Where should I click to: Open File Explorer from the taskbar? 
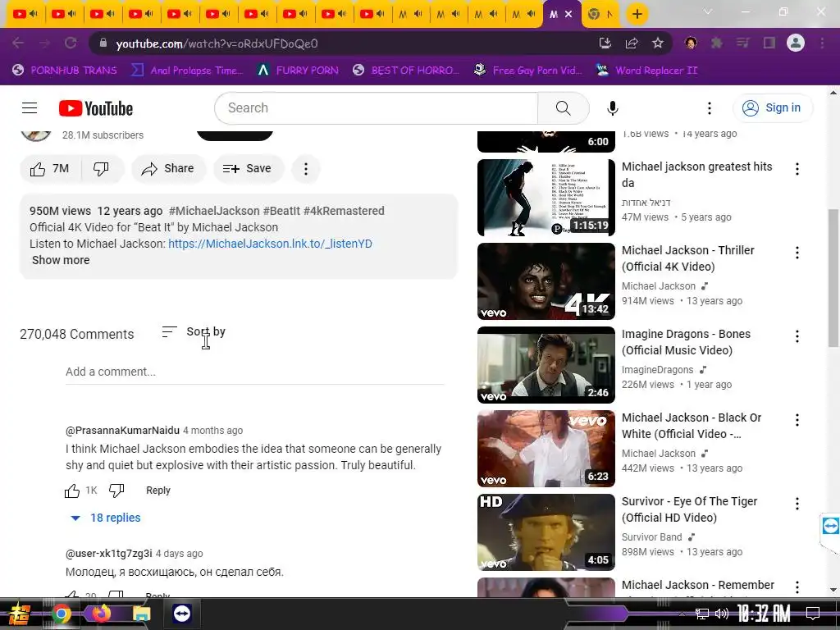[141, 614]
